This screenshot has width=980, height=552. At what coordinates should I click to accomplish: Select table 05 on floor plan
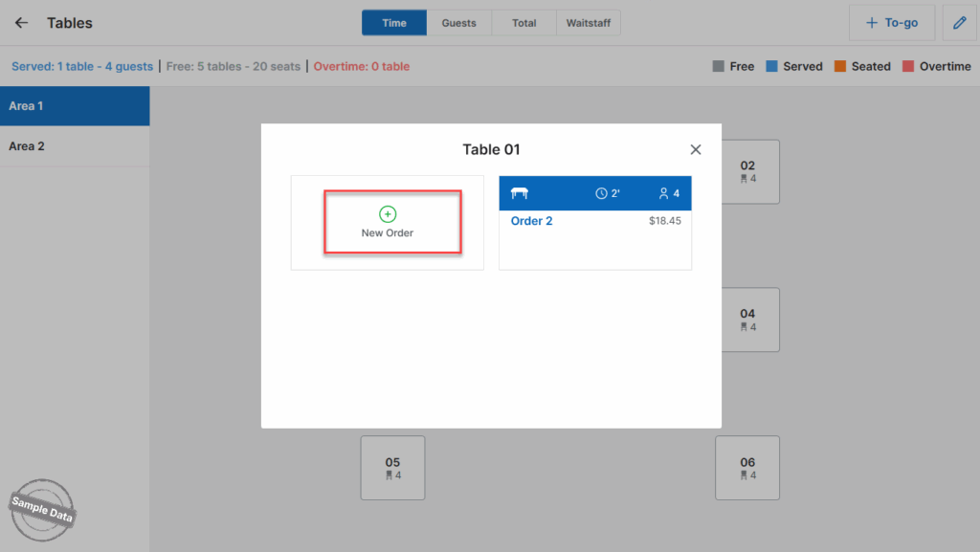click(x=392, y=468)
